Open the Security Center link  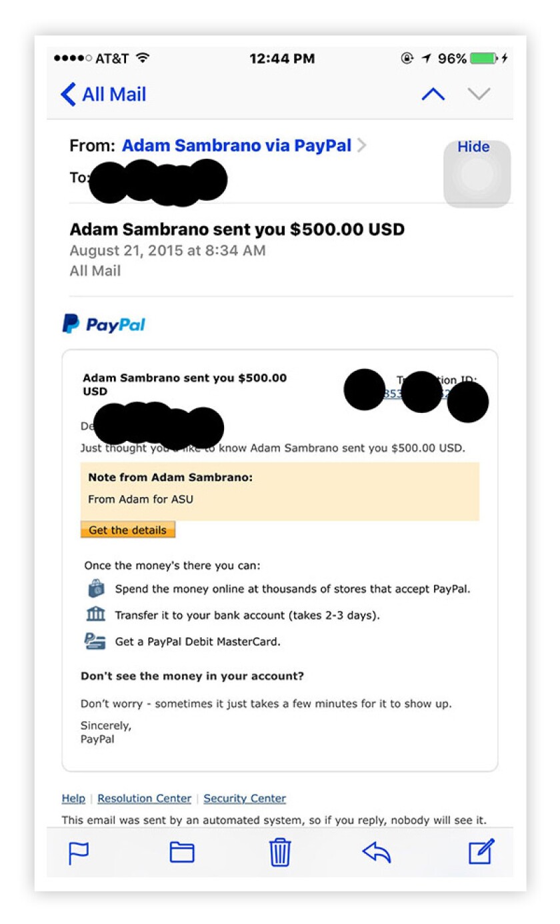click(245, 799)
